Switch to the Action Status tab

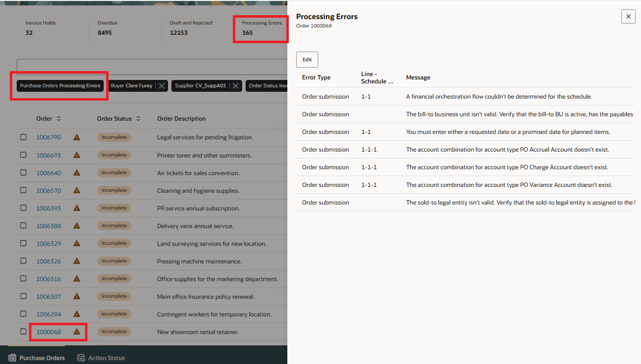click(x=101, y=358)
